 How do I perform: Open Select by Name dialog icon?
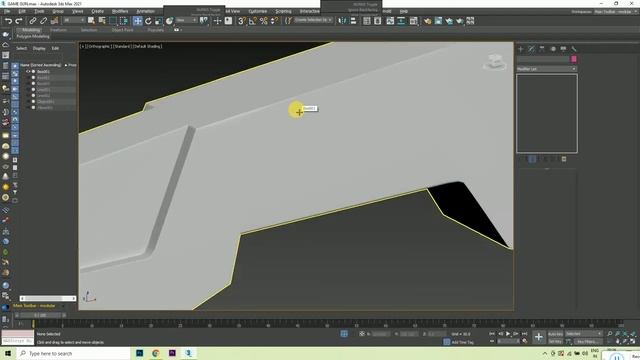pyautogui.click(x=102, y=21)
